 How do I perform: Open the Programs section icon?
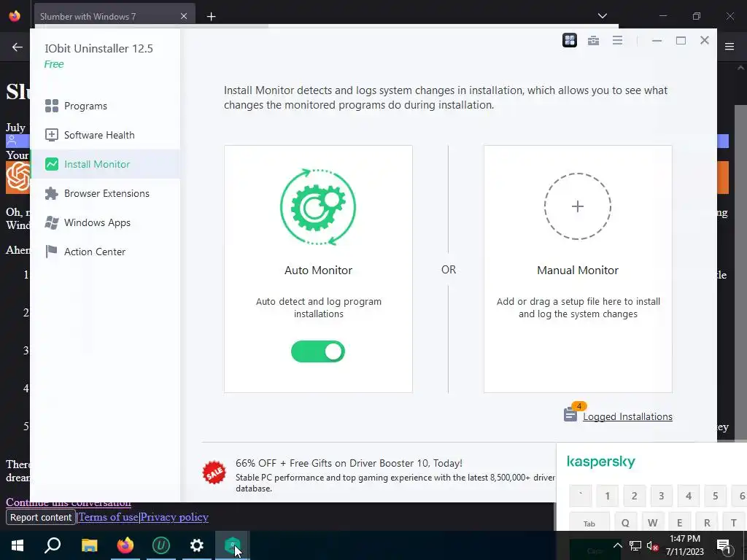52,106
